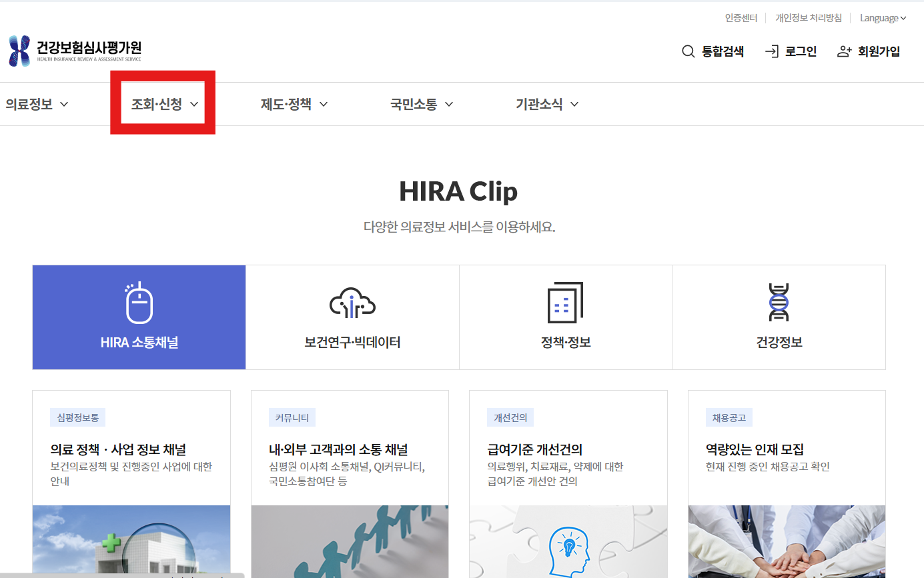924x578 pixels.
Task: Click the DNA icon for 건강정보
Action: tap(779, 303)
